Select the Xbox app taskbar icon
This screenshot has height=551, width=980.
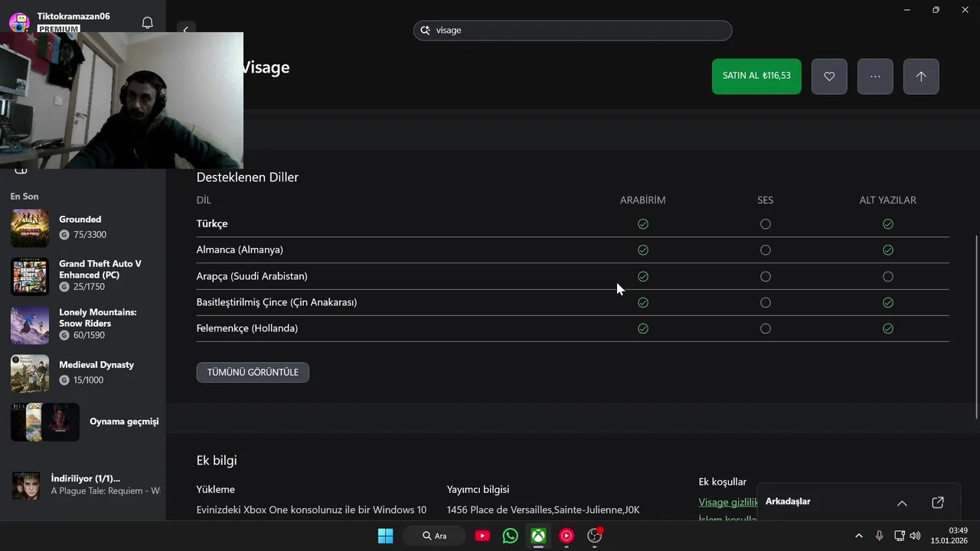[x=539, y=536]
